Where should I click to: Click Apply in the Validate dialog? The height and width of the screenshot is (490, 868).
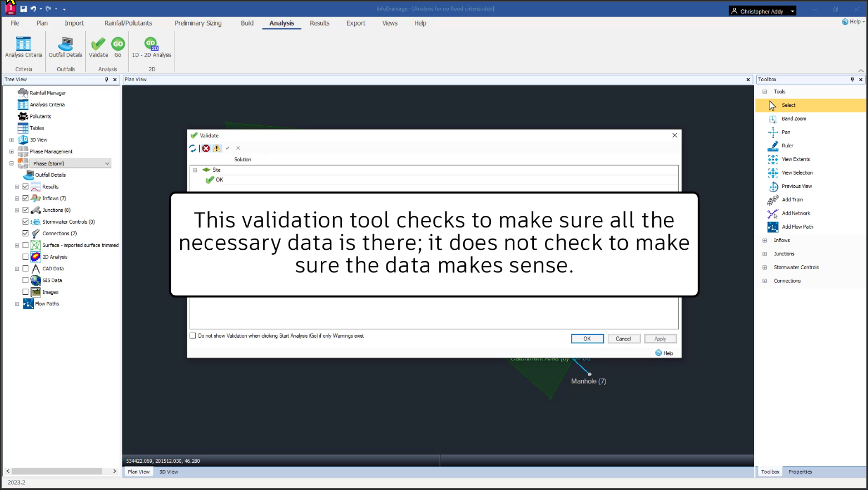[x=660, y=339]
